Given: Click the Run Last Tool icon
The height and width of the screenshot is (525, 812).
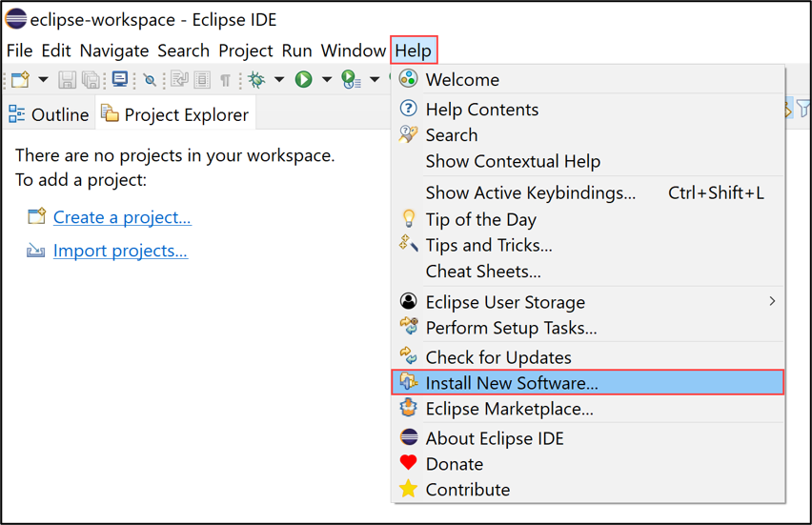Looking at the screenshot, I should (x=351, y=80).
